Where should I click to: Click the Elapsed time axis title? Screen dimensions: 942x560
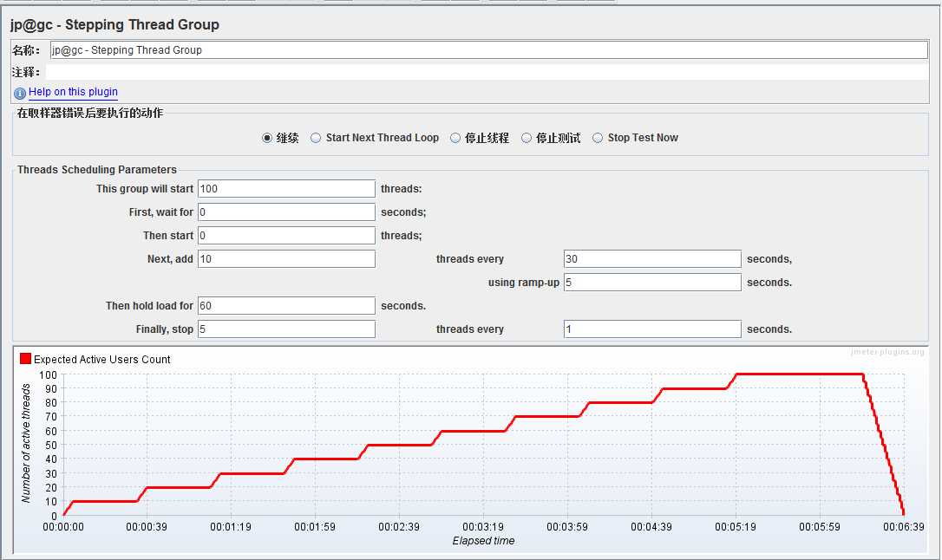tap(483, 541)
